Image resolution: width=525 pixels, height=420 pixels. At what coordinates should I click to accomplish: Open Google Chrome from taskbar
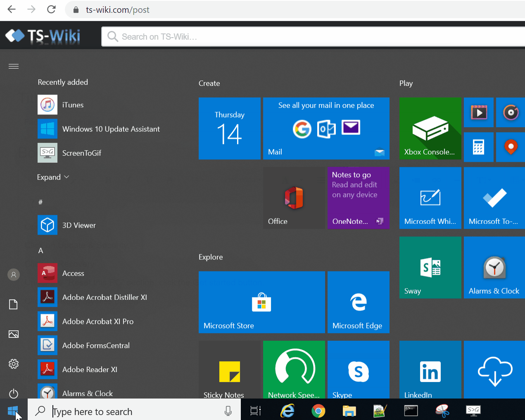(x=318, y=411)
